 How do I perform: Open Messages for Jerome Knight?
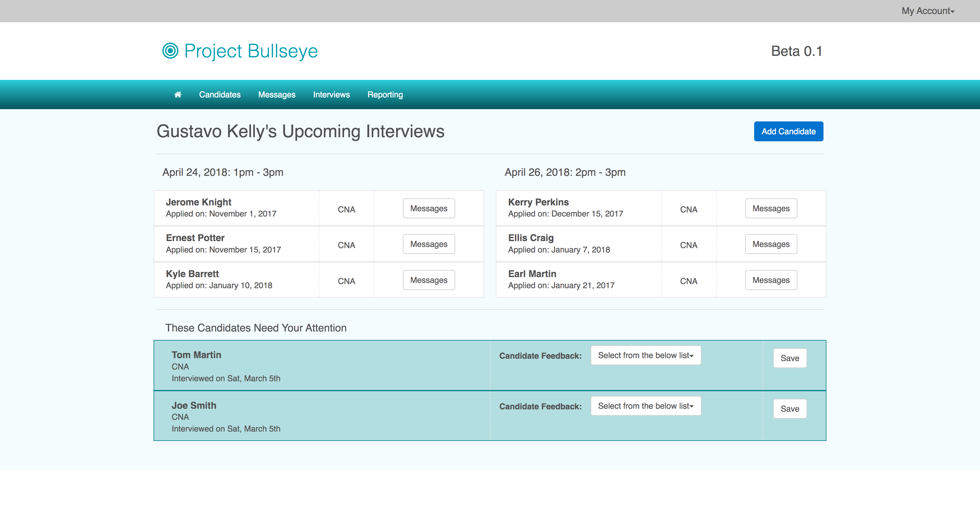[428, 208]
